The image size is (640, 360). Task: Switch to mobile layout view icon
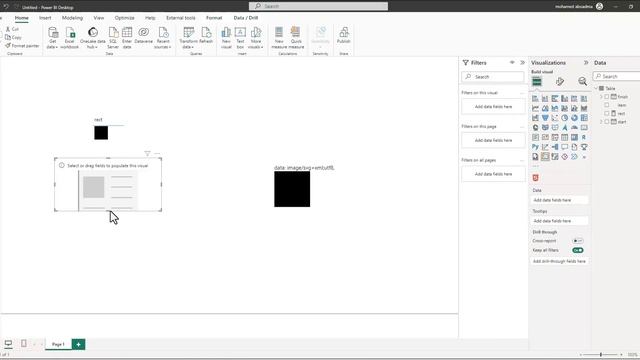[x=24, y=344]
